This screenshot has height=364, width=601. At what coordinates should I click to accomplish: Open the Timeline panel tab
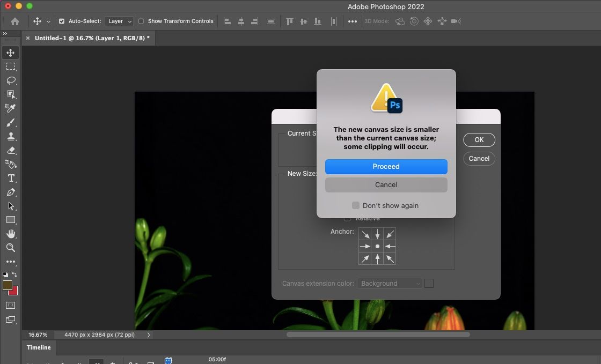pyautogui.click(x=39, y=347)
